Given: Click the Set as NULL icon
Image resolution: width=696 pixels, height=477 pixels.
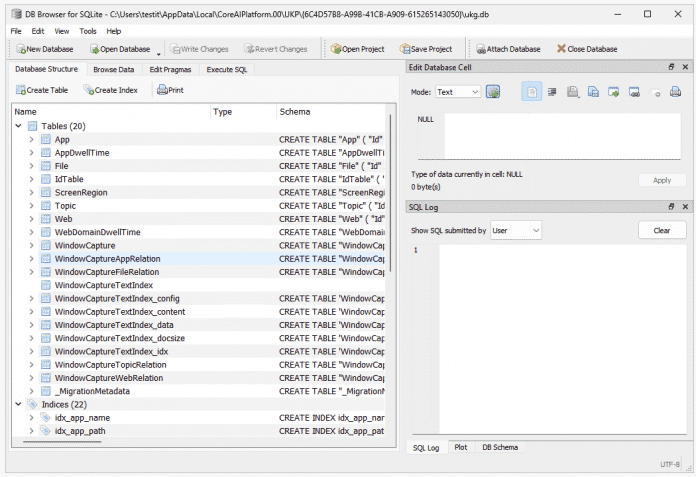Looking at the screenshot, I should coord(655,92).
